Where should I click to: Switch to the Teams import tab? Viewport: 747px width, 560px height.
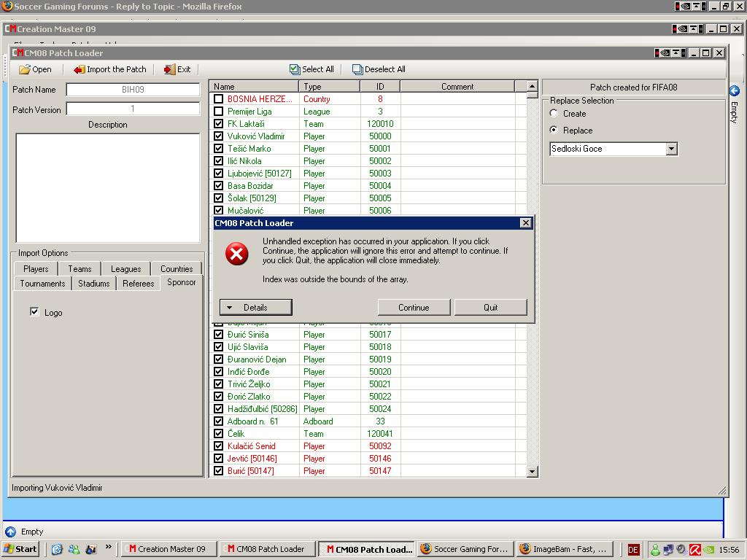click(80, 269)
